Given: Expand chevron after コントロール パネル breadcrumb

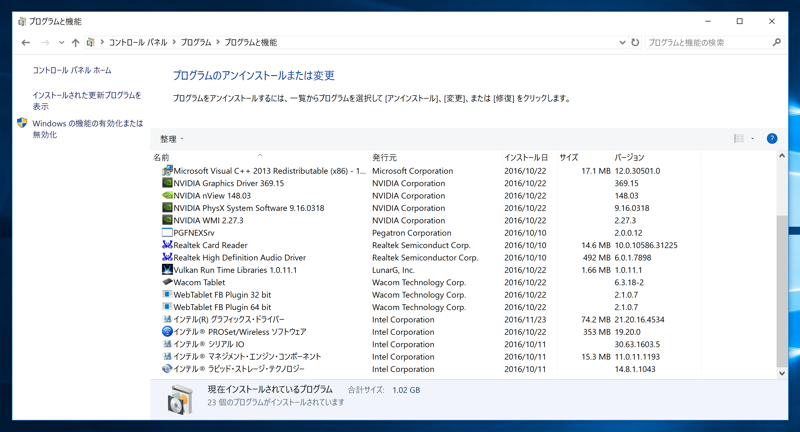Looking at the screenshot, I should coord(174,42).
